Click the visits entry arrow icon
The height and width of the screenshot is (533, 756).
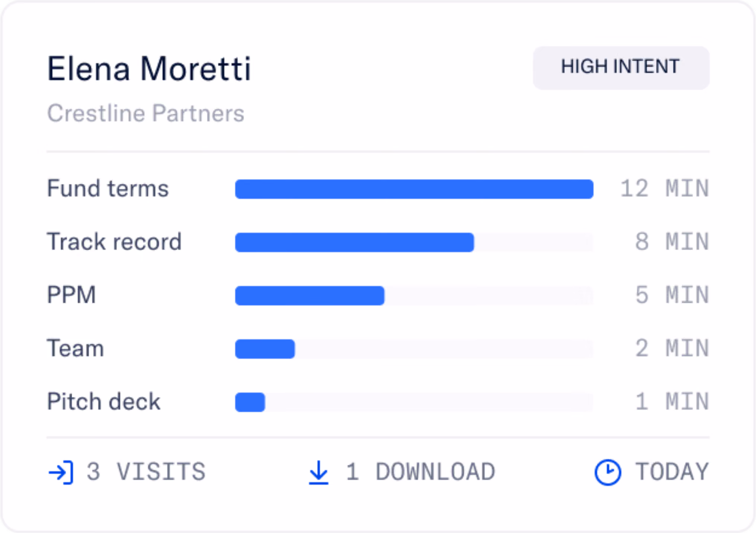tap(61, 472)
